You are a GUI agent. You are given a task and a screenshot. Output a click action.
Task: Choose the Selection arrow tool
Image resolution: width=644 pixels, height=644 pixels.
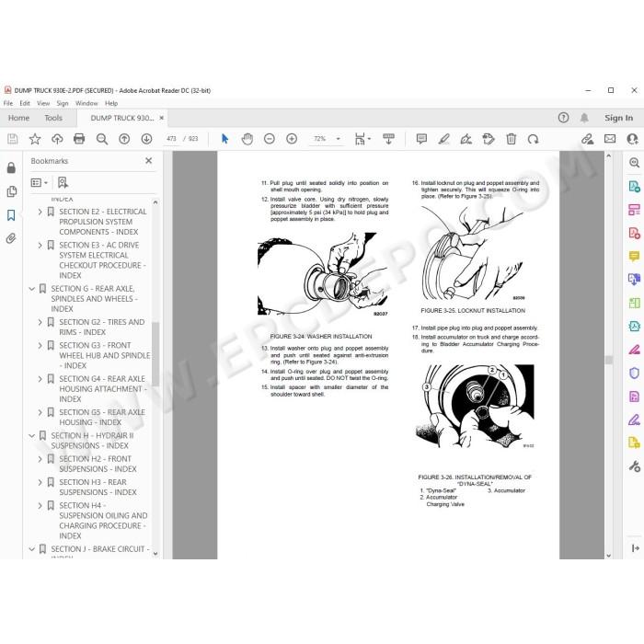tap(224, 139)
